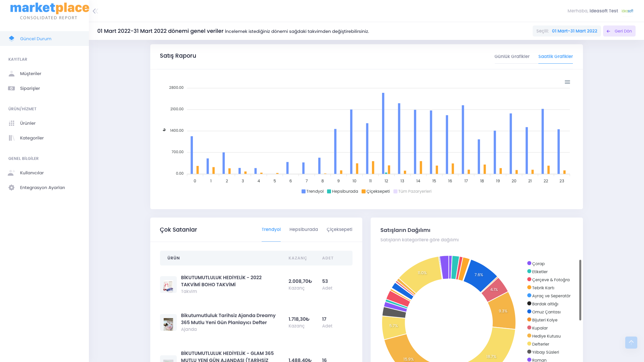This screenshot has width=644, height=362.
Task: Click the Müşteriler person icon
Action: pyautogui.click(x=11, y=73)
